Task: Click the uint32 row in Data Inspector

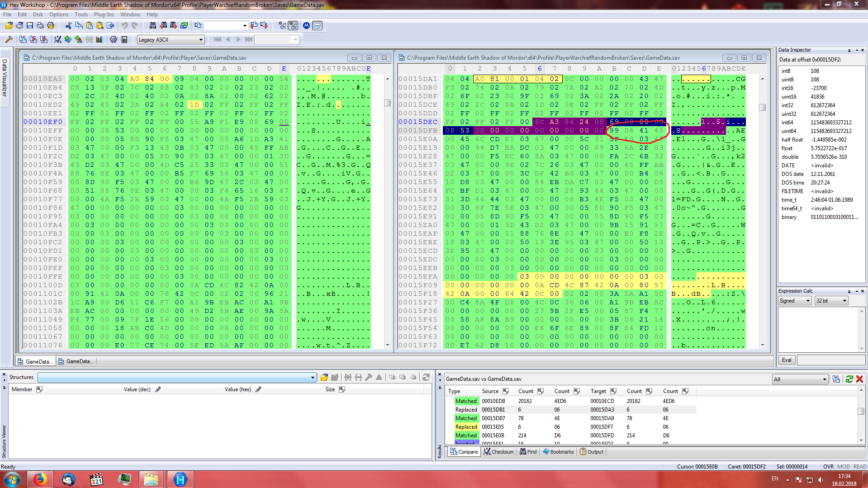Action: click(x=821, y=114)
